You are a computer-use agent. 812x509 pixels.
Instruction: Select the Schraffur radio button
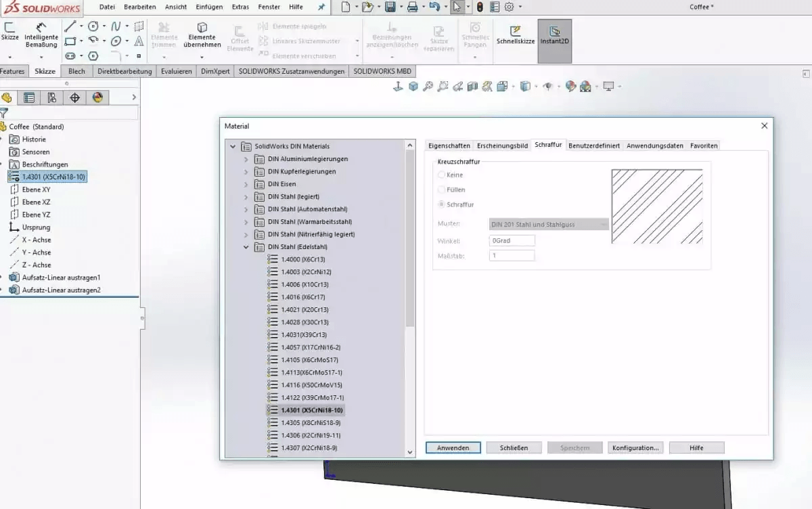click(441, 204)
